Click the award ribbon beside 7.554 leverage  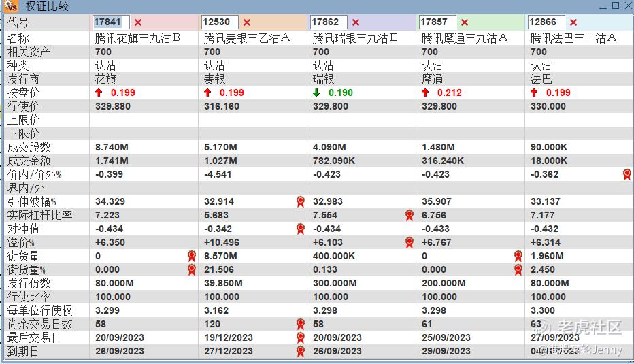pos(410,215)
